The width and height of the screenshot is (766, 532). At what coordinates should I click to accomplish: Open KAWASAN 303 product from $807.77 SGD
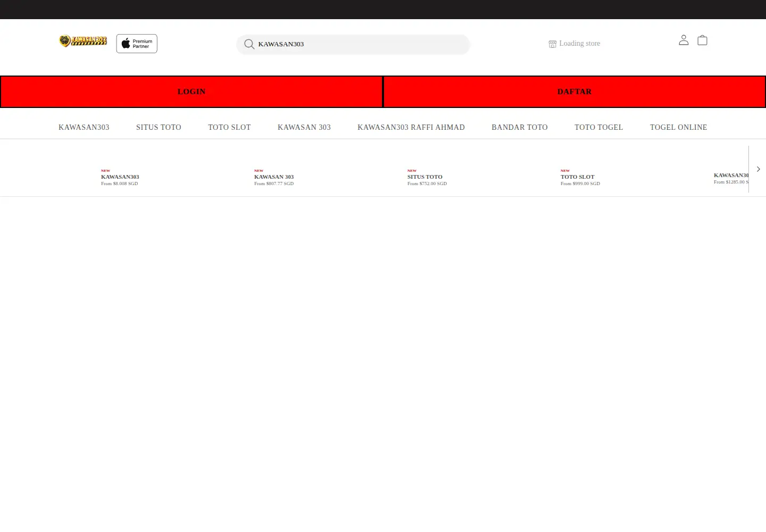pos(274,178)
